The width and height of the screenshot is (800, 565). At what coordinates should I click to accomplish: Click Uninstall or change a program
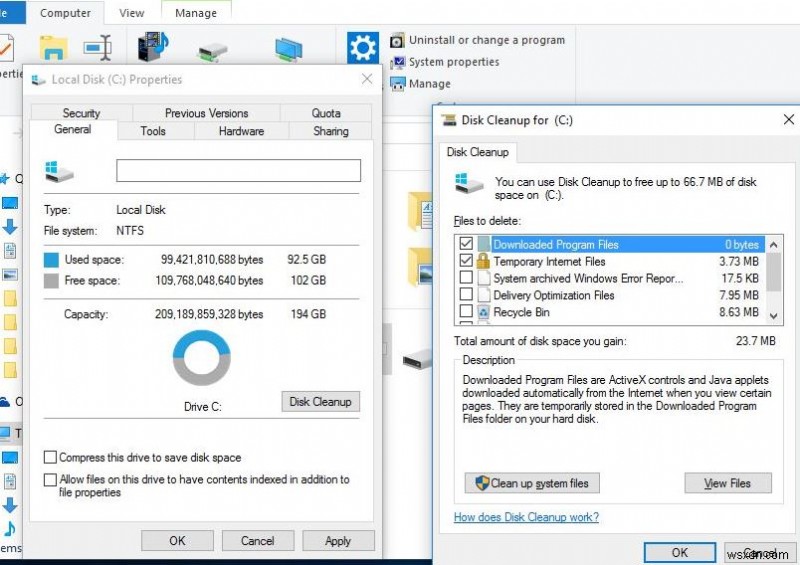click(x=487, y=40)
